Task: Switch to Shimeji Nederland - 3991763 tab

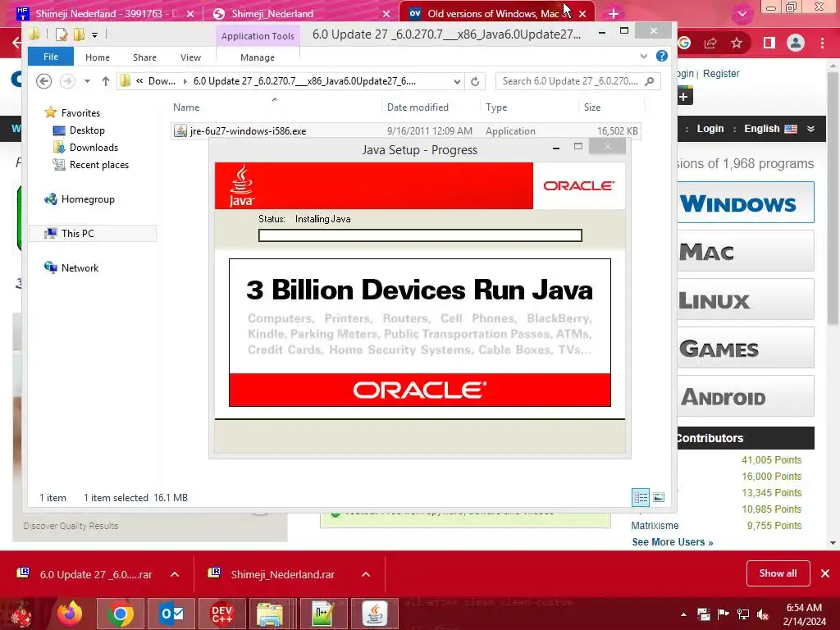Action: (105, 14)
